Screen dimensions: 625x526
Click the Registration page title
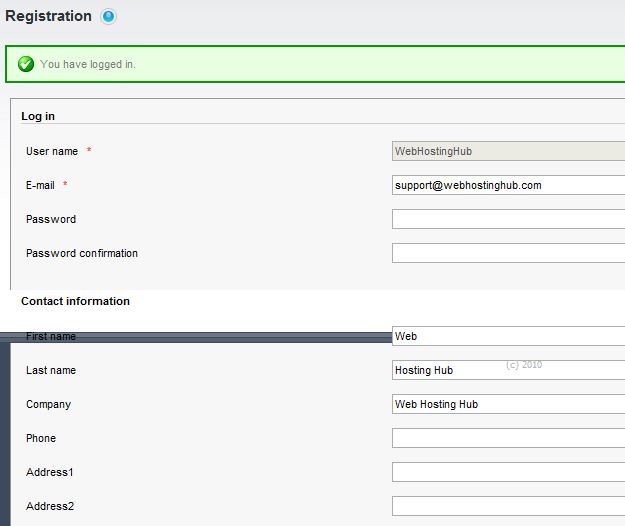(48, 16)
